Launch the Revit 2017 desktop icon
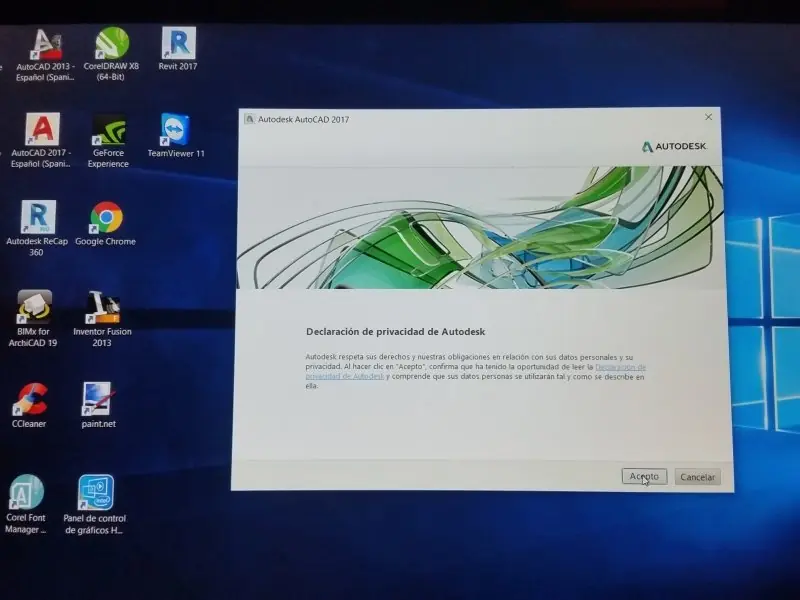 (x=178, y=49)
